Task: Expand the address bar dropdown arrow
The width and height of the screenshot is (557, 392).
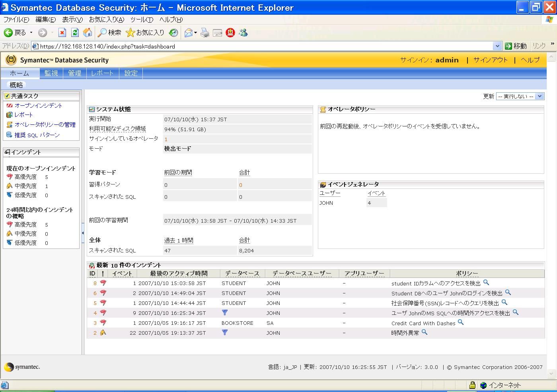Action: tap(497, 46)
